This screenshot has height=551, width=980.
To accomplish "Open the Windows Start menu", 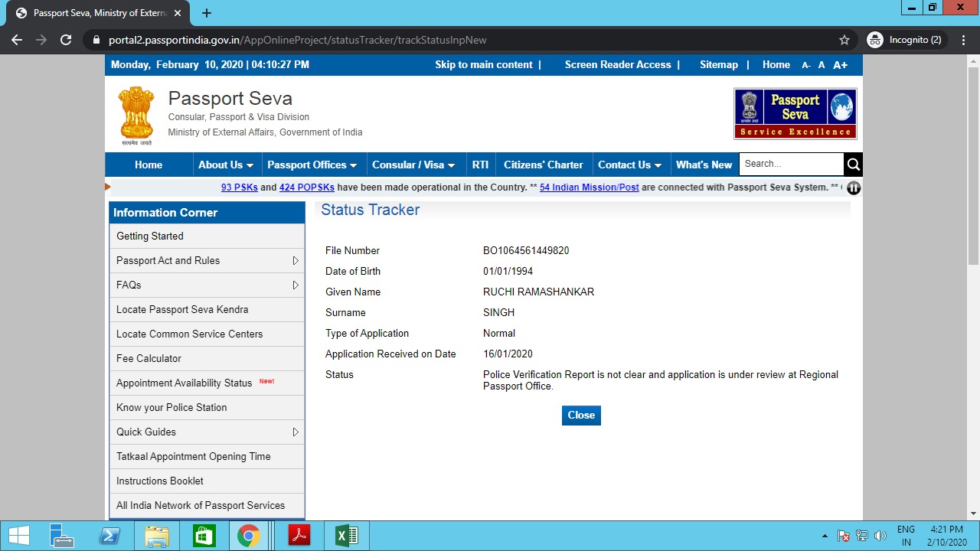I will click(x=18, y=536).
